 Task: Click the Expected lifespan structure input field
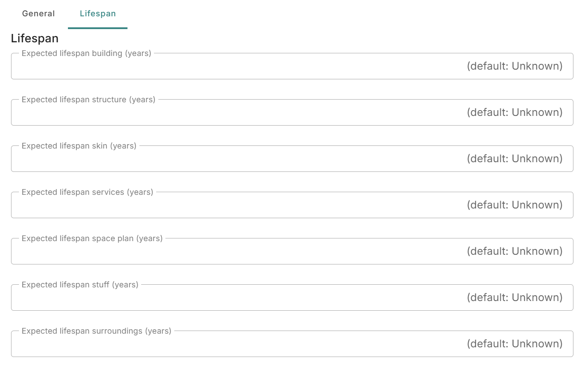click(x=291, y=112)
